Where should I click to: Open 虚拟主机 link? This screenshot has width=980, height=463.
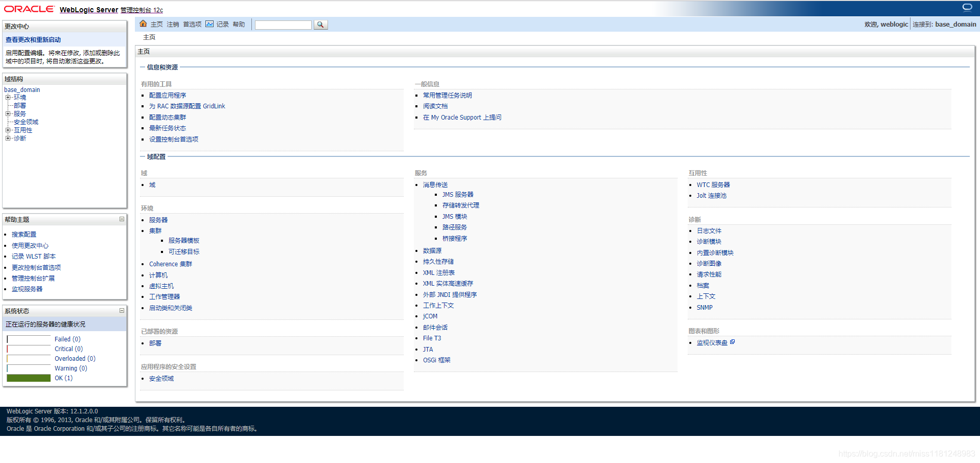[x=161, y=286]
